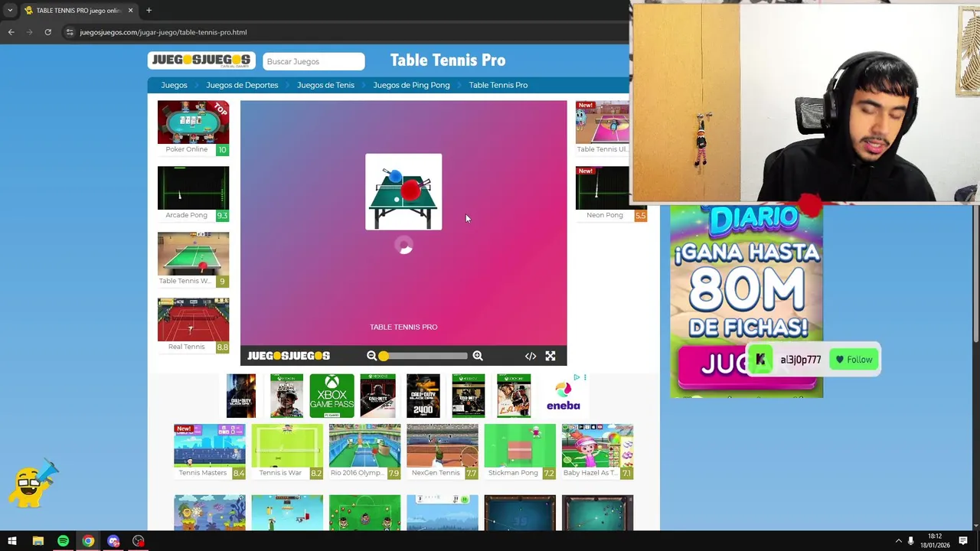Open the Tennis is War game
The width and height of the screenshot is (980, 551).
point(287,445)
